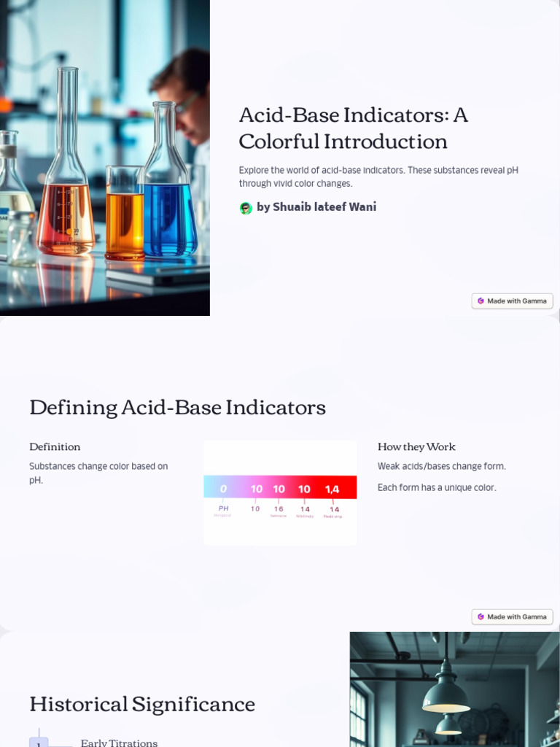
Task: Click the Definition subheading
Action: pyautogui.click(x=55, y=447)
